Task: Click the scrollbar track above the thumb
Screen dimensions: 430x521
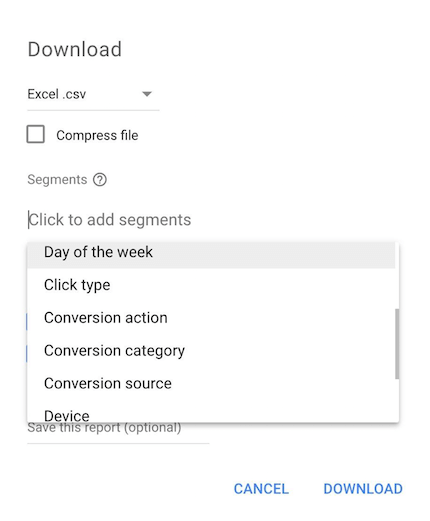Action: (x=397, y=275)
